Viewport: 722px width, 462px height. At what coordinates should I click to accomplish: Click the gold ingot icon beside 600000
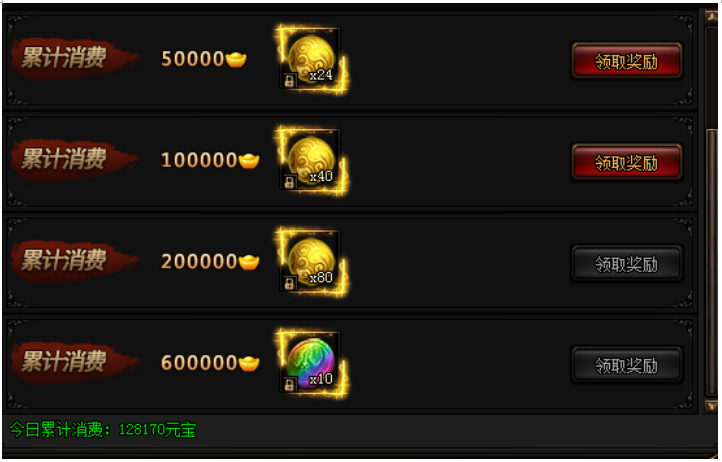[x=249, y=363]
